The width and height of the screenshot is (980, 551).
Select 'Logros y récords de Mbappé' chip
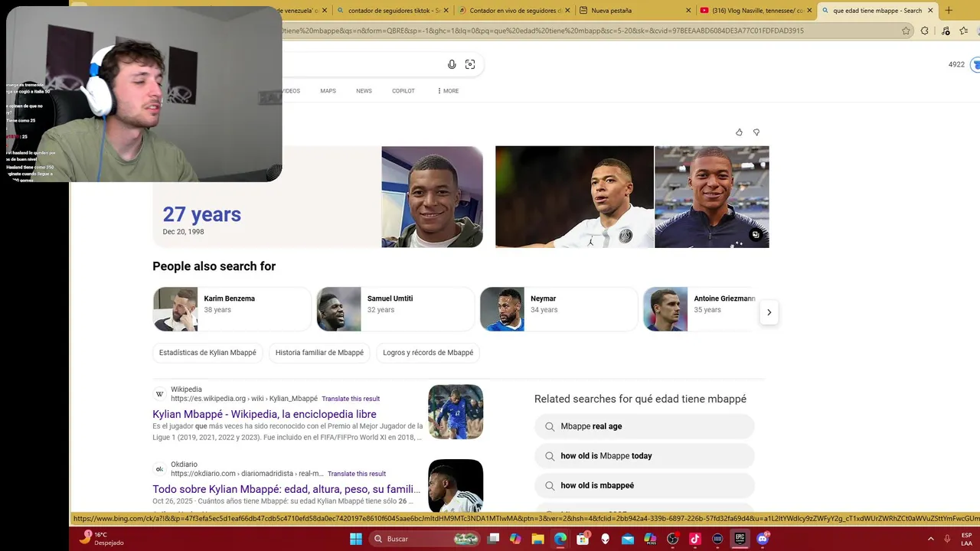(428, 353)
